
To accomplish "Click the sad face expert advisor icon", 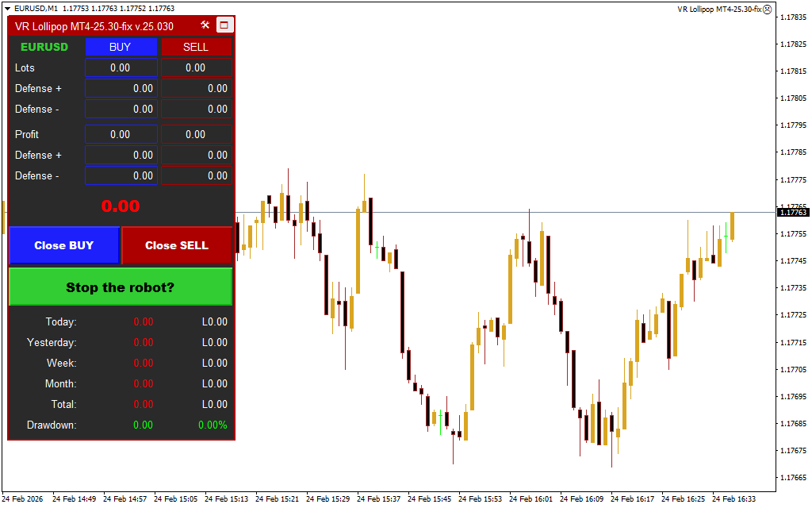I will tap(767, 10).
